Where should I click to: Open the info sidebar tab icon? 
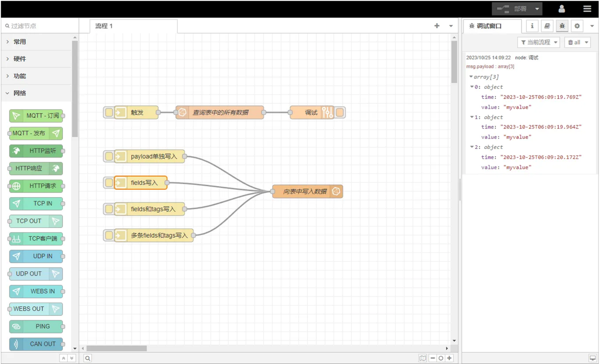click(x=532, y=26)
